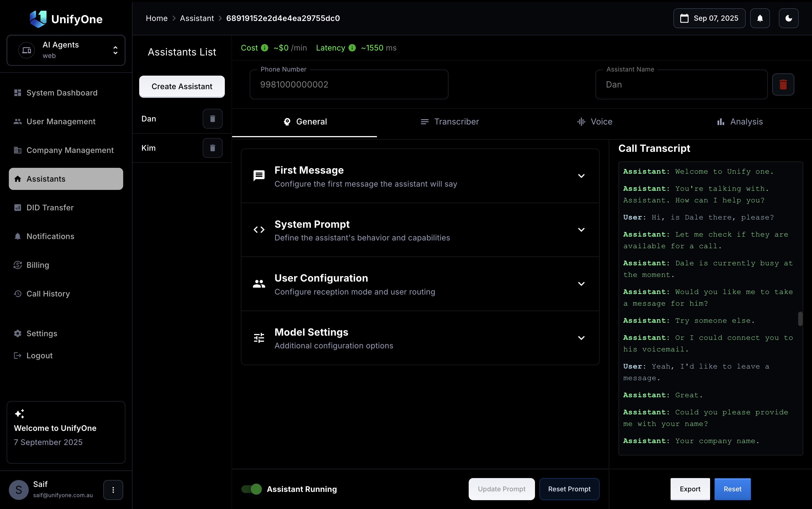Click the ~$0 /min cost value
The image size is (812, 509).
pos(290,48)
